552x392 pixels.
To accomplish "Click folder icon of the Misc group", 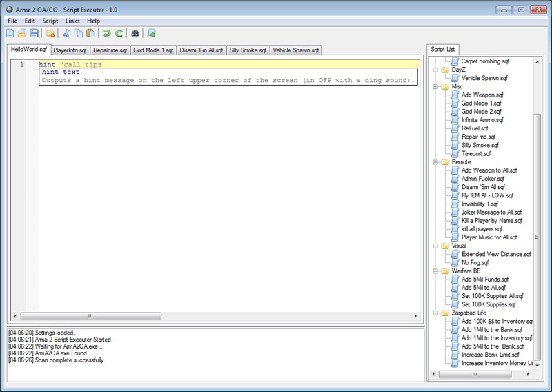I will pos(445,86).
